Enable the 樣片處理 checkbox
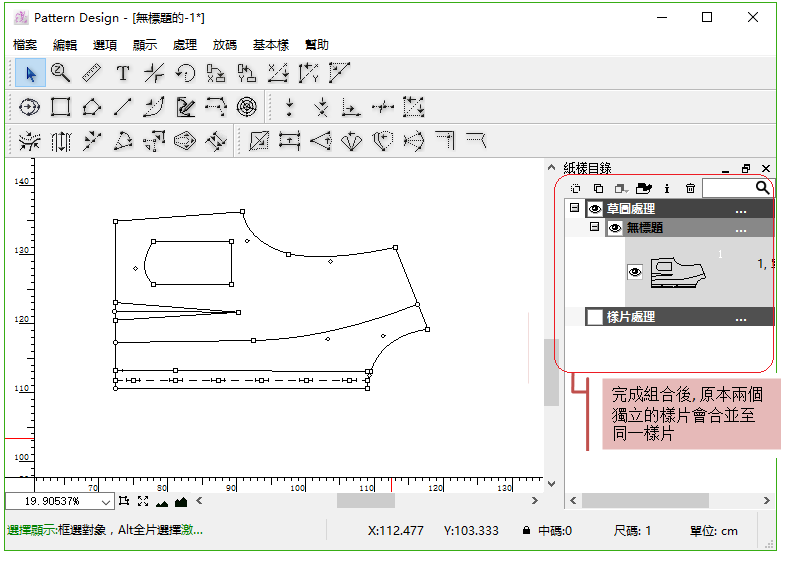Viewport: 785px width, 562px height. pos(595,317)
